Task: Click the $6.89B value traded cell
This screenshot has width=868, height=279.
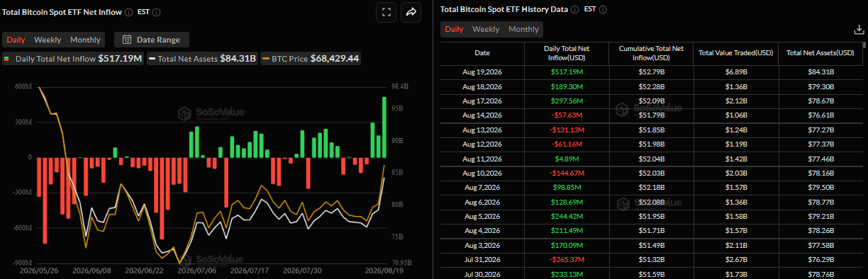Action: 735,72
